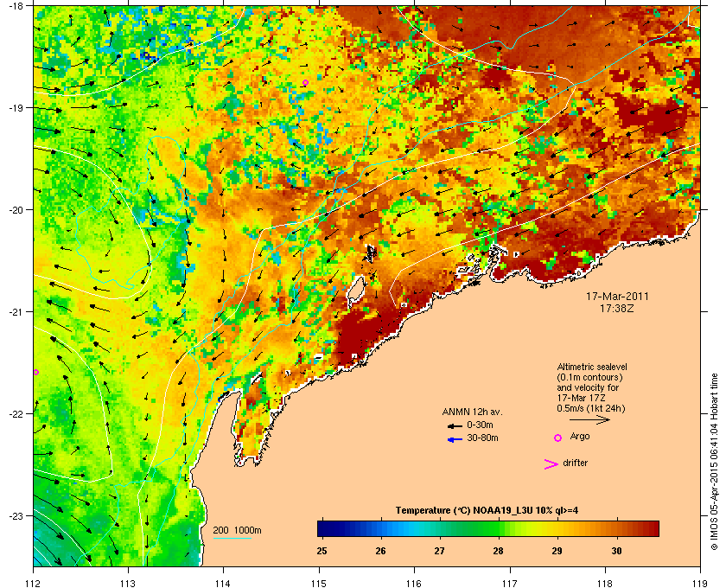Click the 17-Mar 17Z text
Viewport: 726px width, 588px height.
(x=582, y=398)
